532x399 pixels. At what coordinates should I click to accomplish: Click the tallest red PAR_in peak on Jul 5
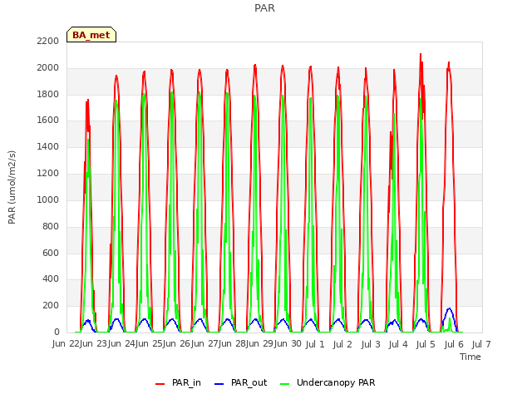pos(421,54)
